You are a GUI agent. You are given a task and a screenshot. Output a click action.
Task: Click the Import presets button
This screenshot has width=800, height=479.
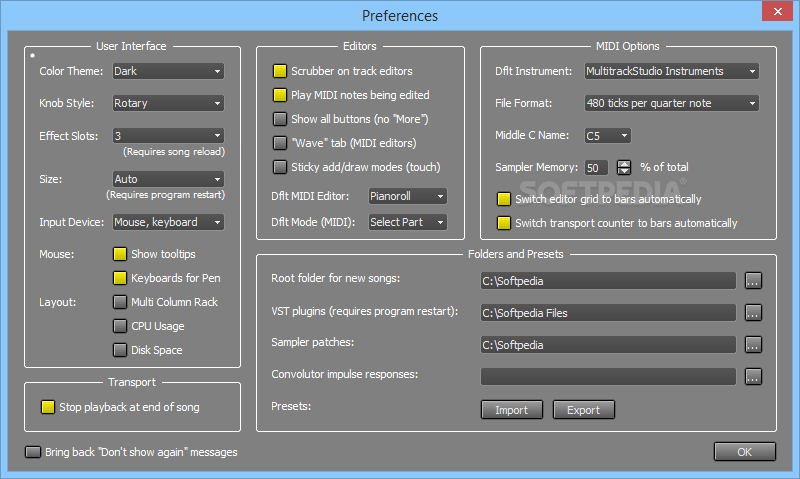click(x=511, y=410)
